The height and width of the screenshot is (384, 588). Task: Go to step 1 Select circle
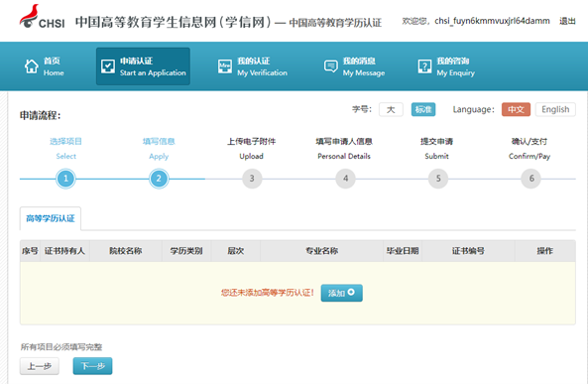(66, 179)
